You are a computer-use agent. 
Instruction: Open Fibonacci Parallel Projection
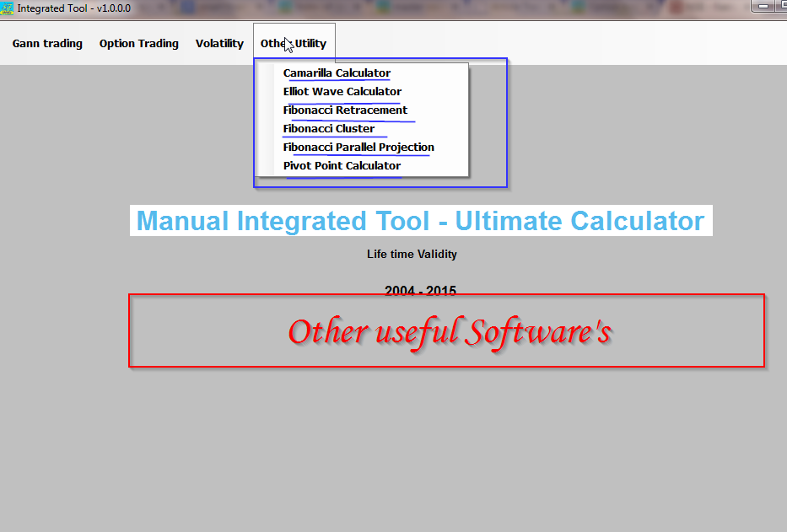358,147
